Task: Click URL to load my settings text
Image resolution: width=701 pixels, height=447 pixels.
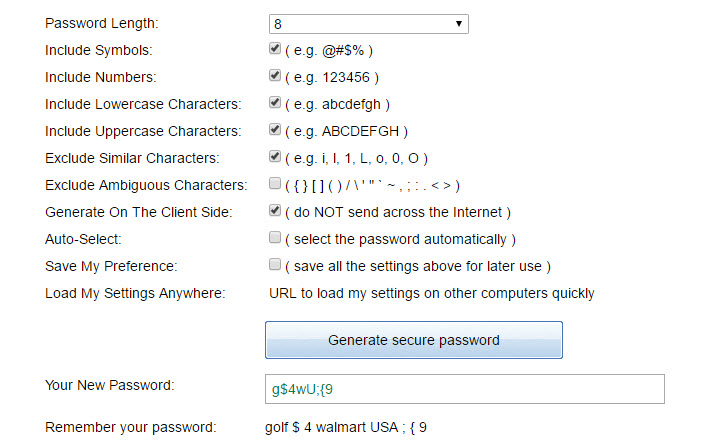Action: click(x=432, y=293)
